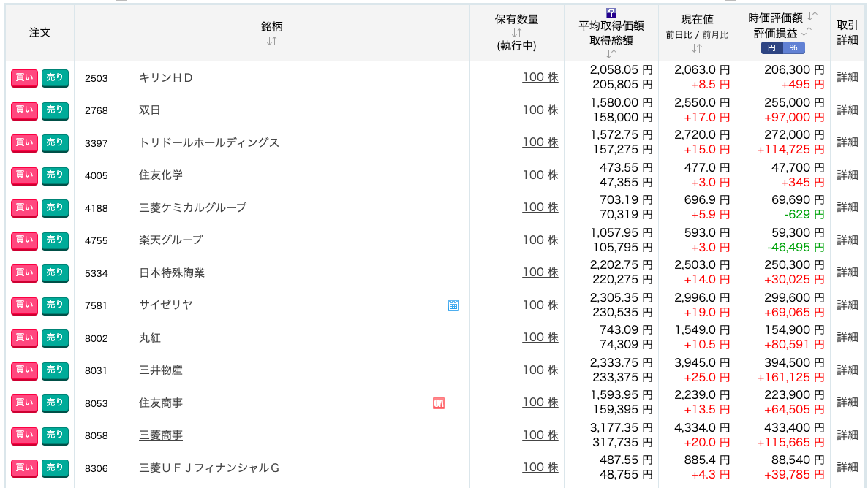Open 詳細 for 三菱UFJフィナンシャルG row
Image resolution: width=868 pixels, height=488 pixels.
848,467
